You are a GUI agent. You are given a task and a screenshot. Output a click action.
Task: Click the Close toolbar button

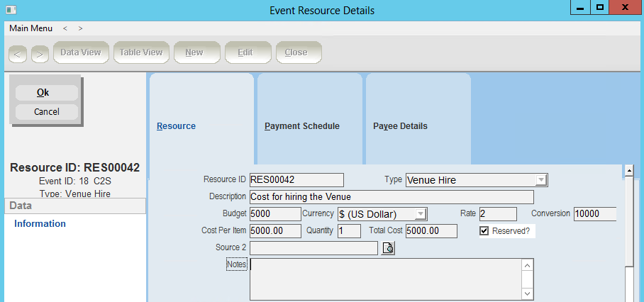299,52
